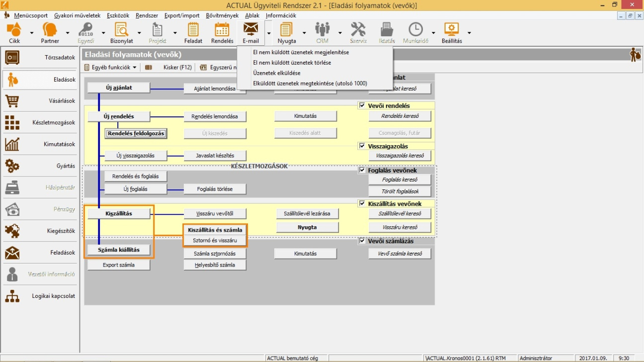Toggle the Visszaigazolás checkbox

[x=362, y=146]
